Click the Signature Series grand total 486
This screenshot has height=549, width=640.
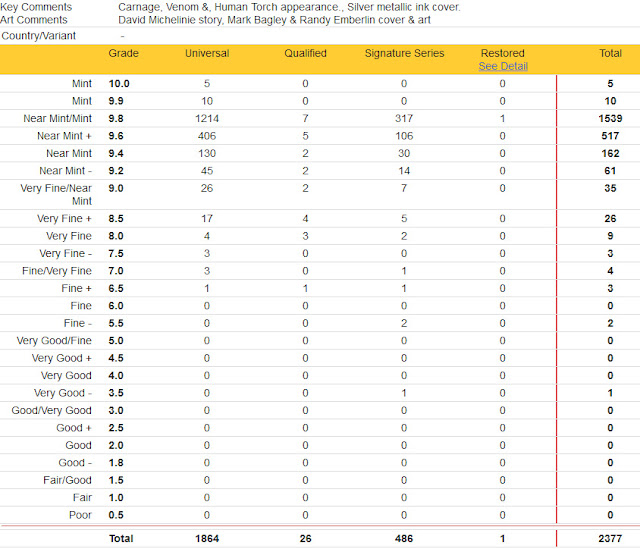(404, 539)
